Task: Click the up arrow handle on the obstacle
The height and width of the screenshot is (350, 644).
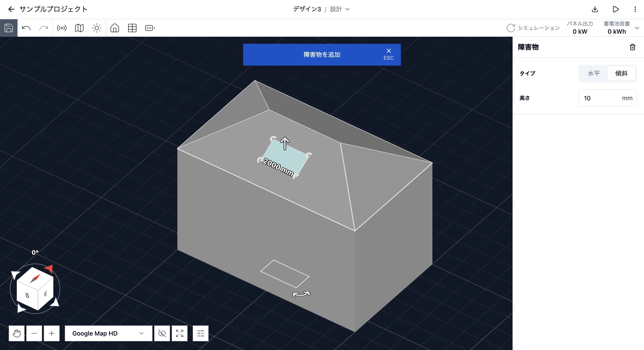Action: coord(285,143)
